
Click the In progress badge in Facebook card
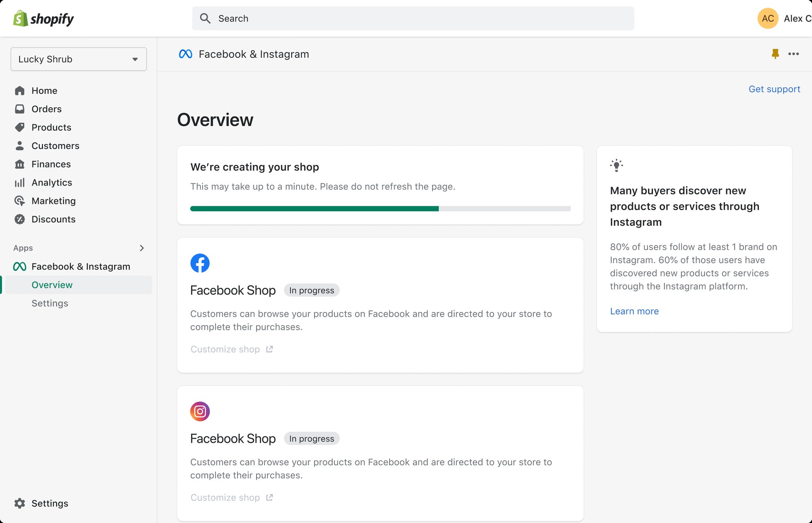(x=312, y=290)
